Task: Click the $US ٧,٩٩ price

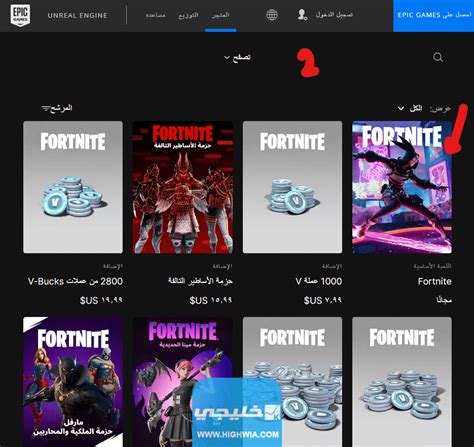Action: (x=322, y=300)
